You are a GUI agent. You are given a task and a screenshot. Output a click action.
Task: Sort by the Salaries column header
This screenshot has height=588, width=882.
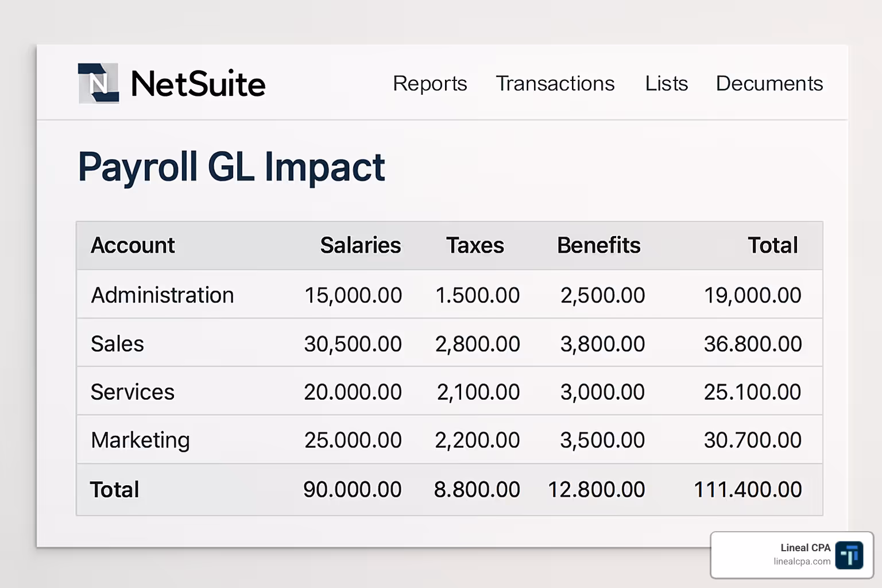point(360,245)
